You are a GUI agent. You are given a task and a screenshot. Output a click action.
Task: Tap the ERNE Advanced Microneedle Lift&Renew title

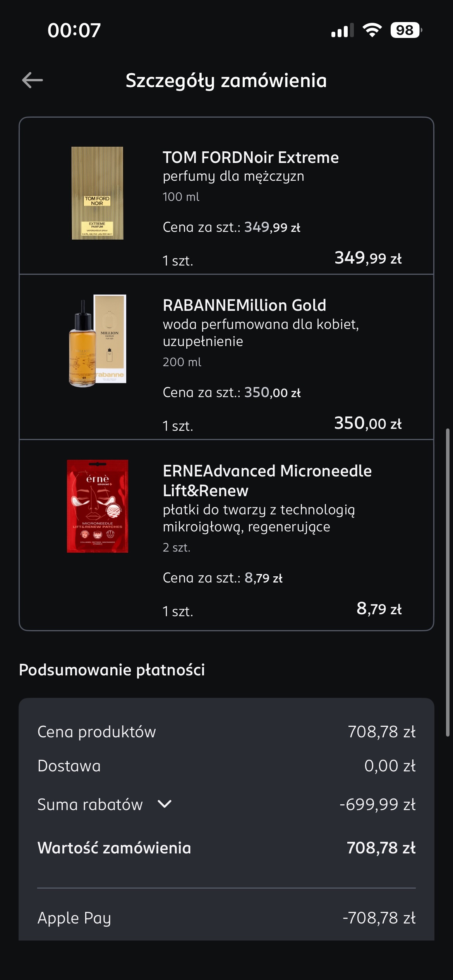pos(267,480)
